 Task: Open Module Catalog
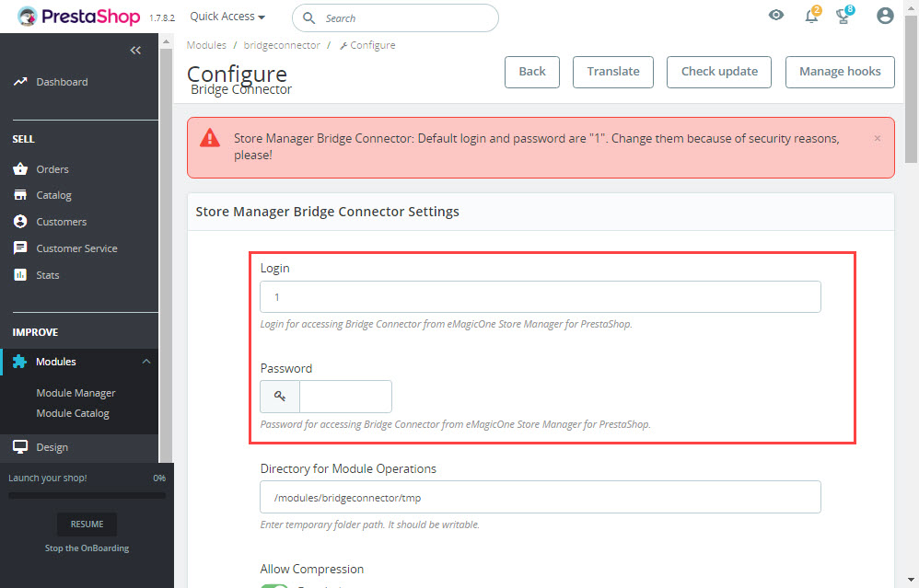[x=73, y=413]
